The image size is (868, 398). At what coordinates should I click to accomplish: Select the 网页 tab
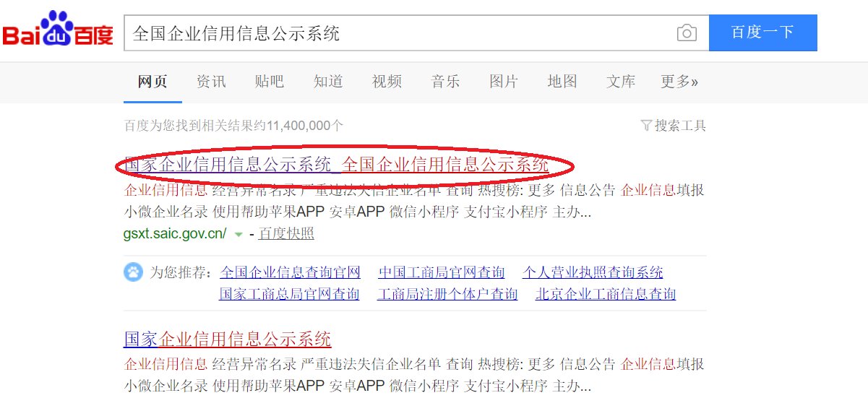(x=152, y=82)
